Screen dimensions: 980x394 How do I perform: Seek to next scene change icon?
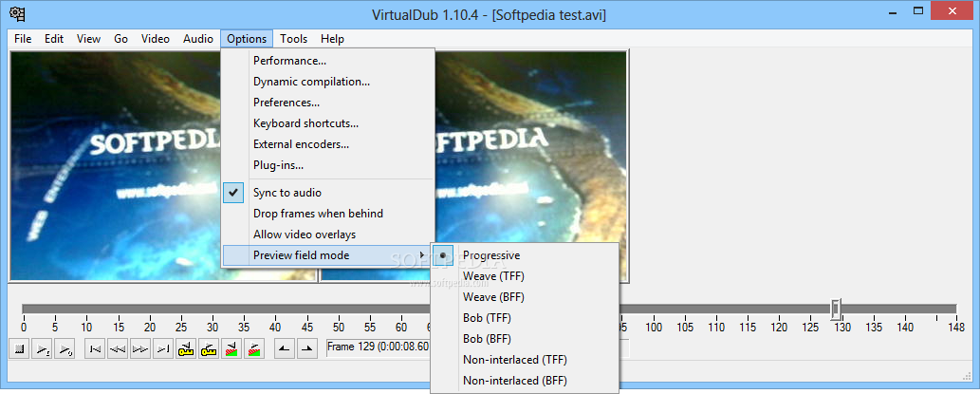coord(253,349)
